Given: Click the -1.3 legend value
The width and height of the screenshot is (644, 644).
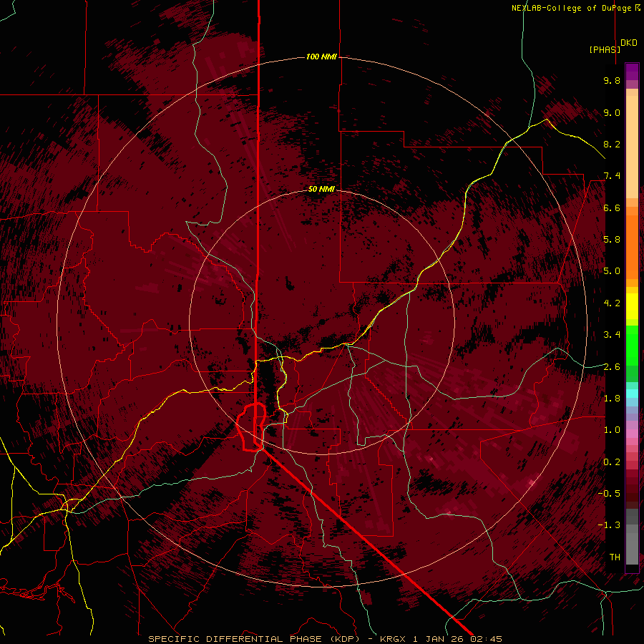Looking at the screenshot, I should pyautogui.click(x=609, y=525).
